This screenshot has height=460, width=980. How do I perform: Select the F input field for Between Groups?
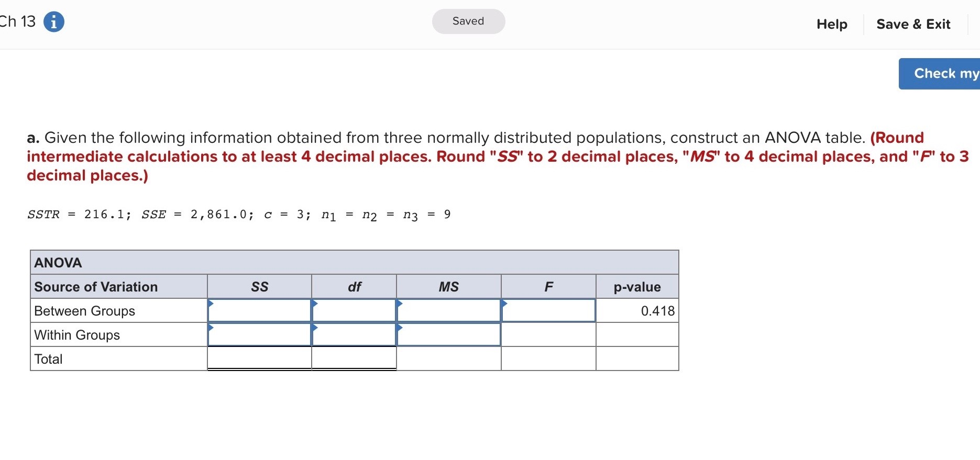pos(548,310)
